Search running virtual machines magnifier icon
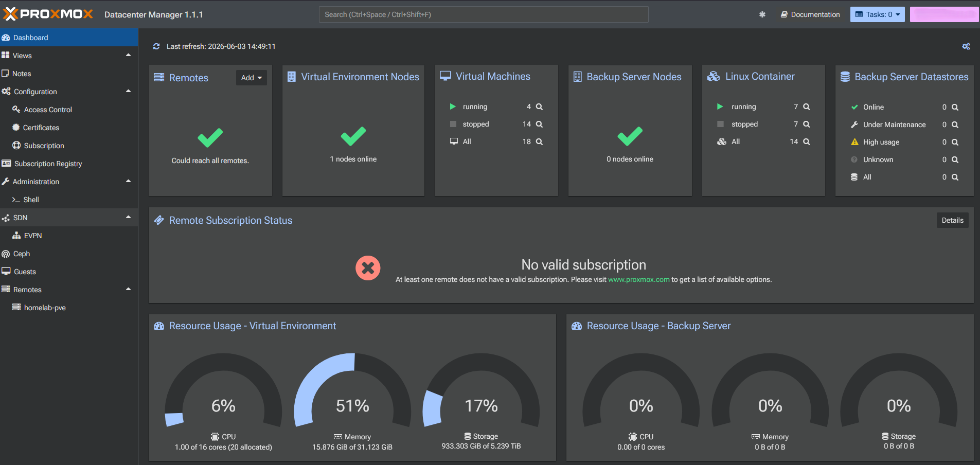The height and width of the screenshot is (465, 980). pyautogui.click(x=539, y=106)
